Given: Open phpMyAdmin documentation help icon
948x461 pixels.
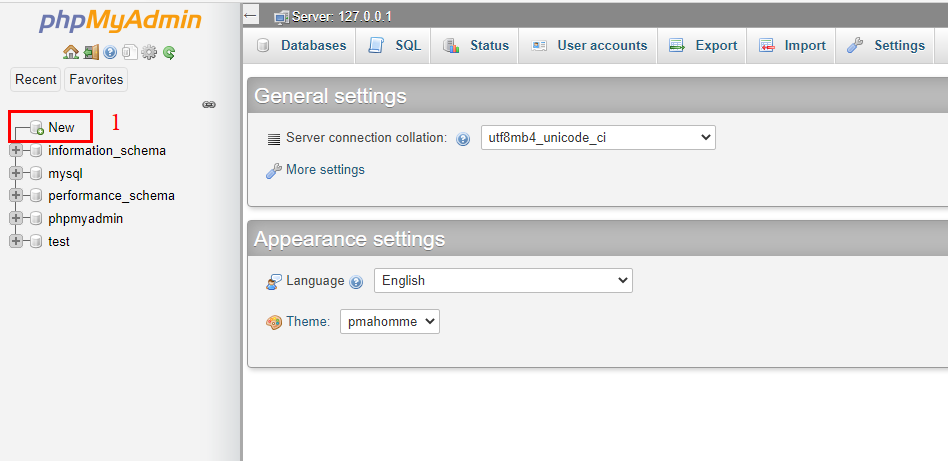Looking at the screenshot, I should (x=110, y=52).
